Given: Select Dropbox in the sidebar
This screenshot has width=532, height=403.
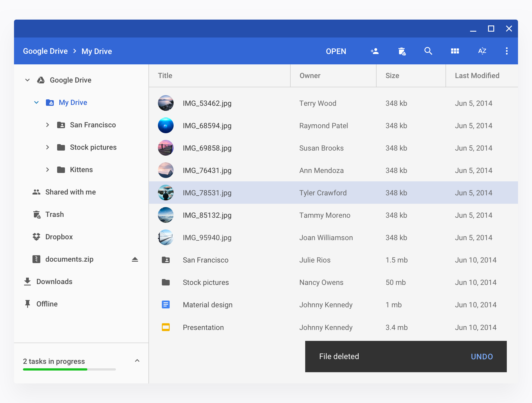Looking at the screenshot, I should point(59,237).
